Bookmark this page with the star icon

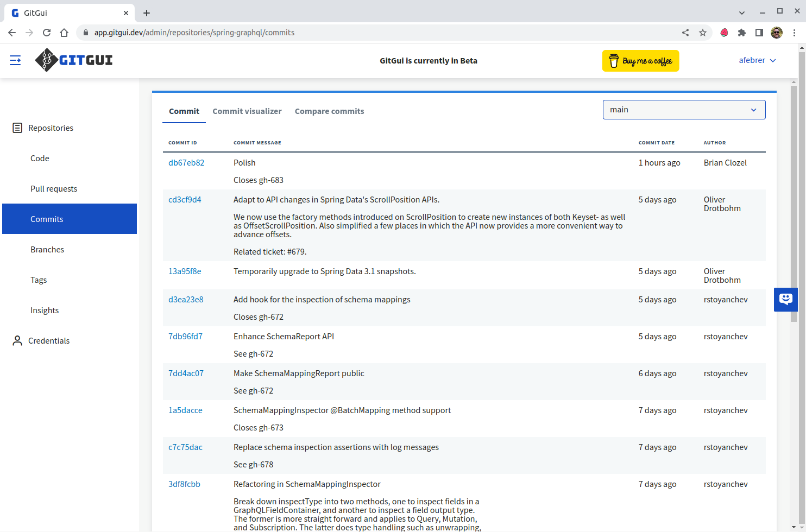tap(703, 33)
